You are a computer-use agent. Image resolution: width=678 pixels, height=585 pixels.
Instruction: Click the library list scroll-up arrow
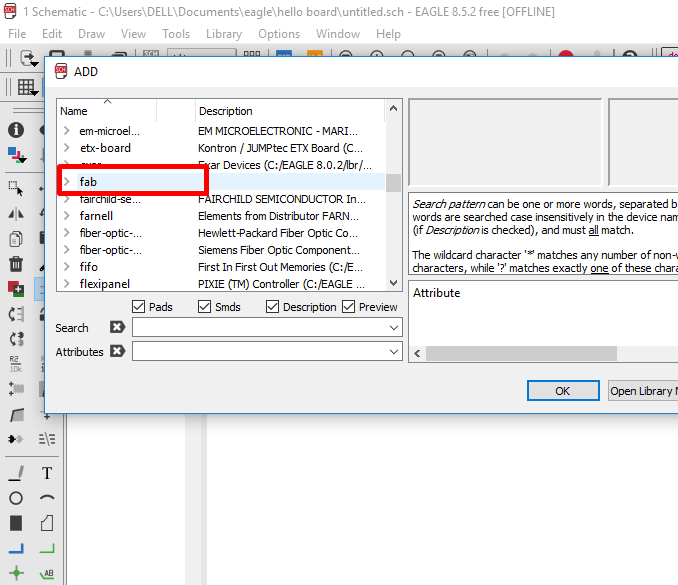[x=393, y=109]
